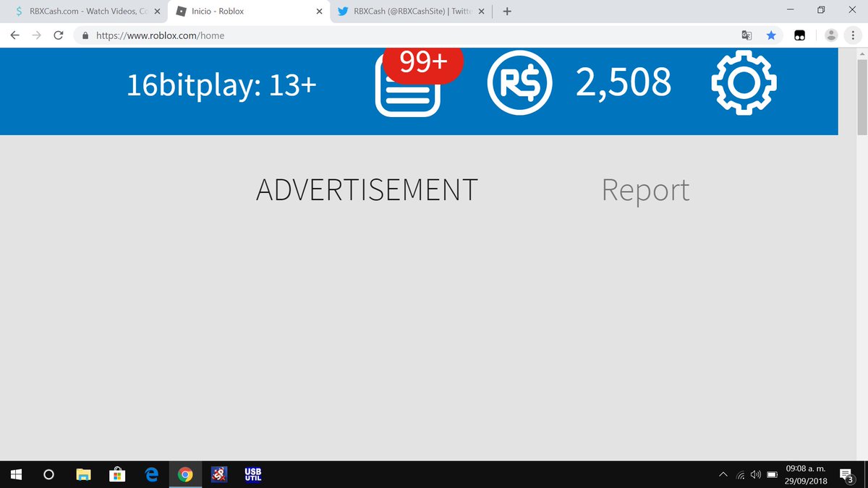
Task: Open a new browser tab
Action: (507, 12)
